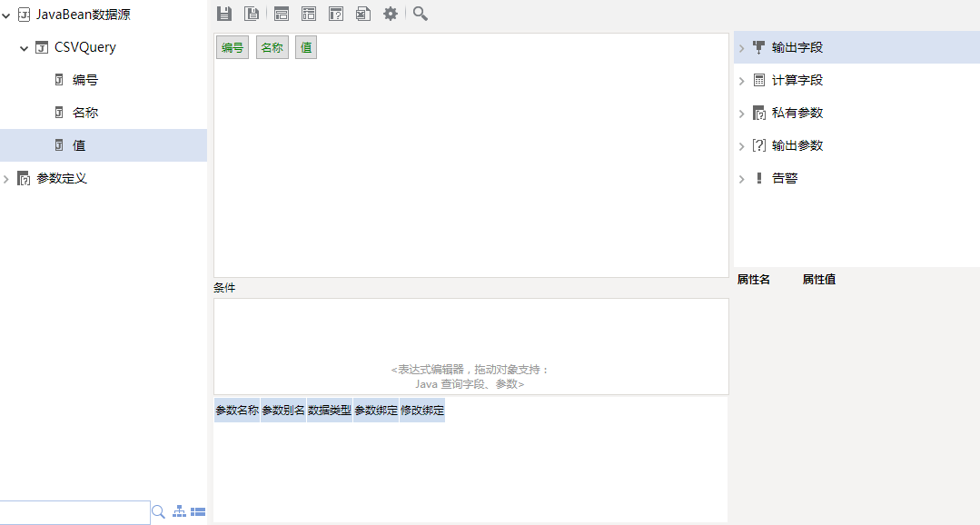Click the Save As icon in toolbar
The height and width of the screenshot is (525, 980).
(x=252, y=13)
